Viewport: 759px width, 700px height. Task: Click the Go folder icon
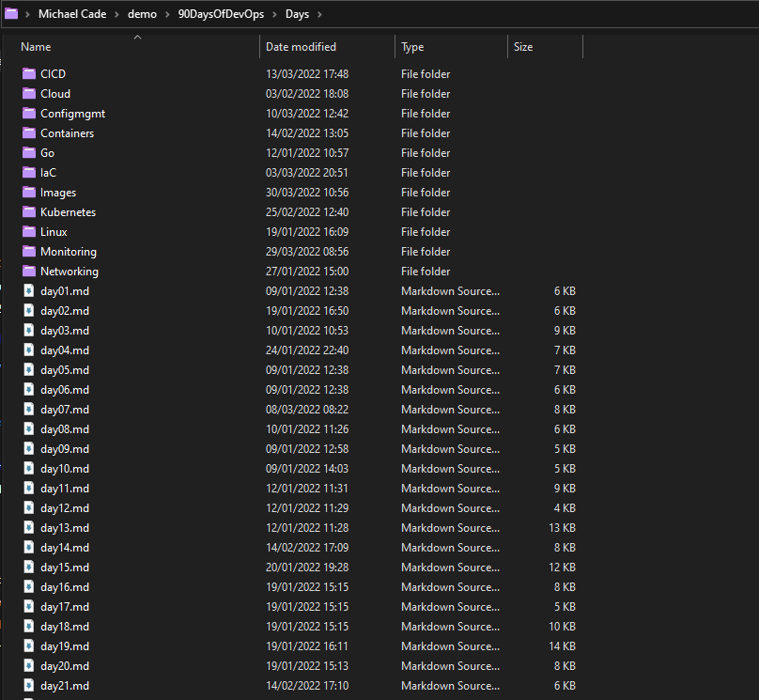coord(29,153)
